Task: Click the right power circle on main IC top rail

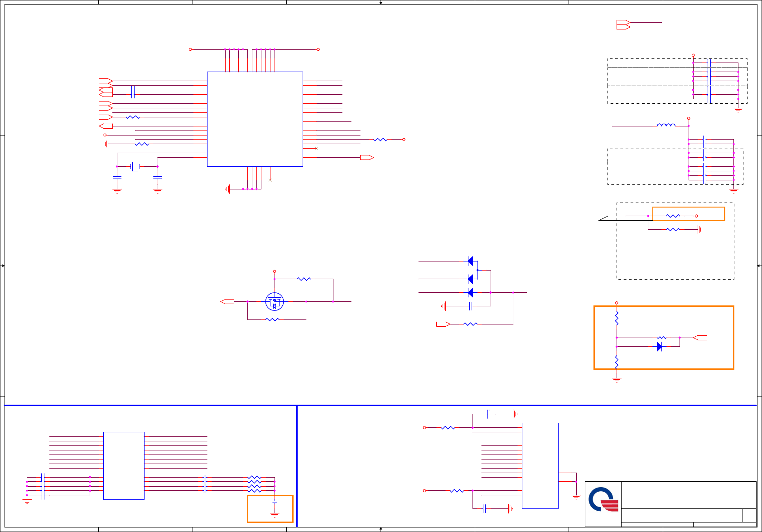Action: (x=318, y=49)
